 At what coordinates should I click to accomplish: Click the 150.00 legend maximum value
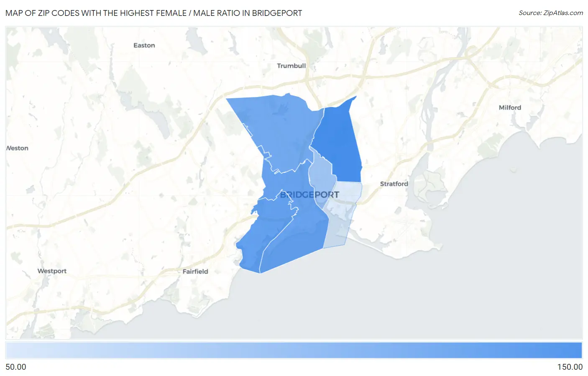[x=570, y=367]
